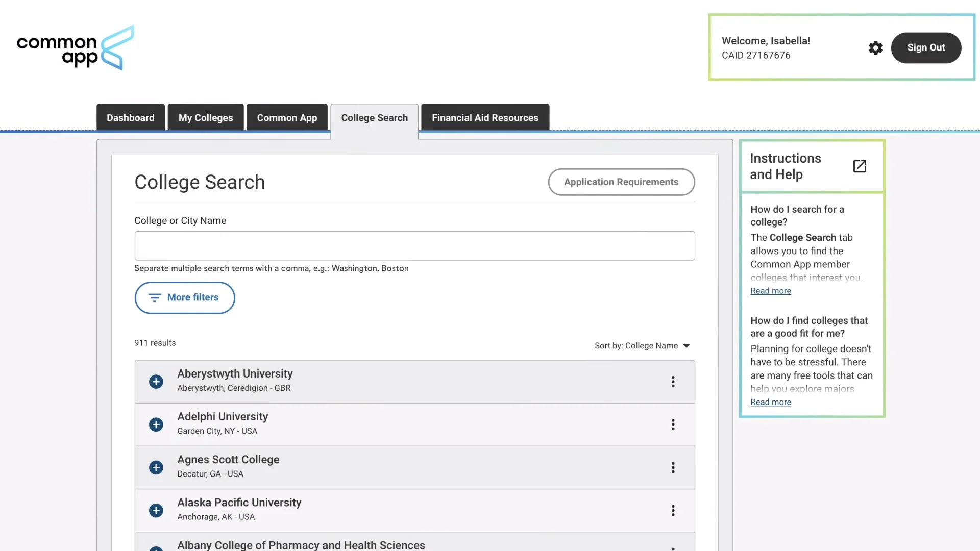This screenshot has width=980, height=551.
Task: Switch to the Dashboard tab
Action: click(x=131, y=117)
